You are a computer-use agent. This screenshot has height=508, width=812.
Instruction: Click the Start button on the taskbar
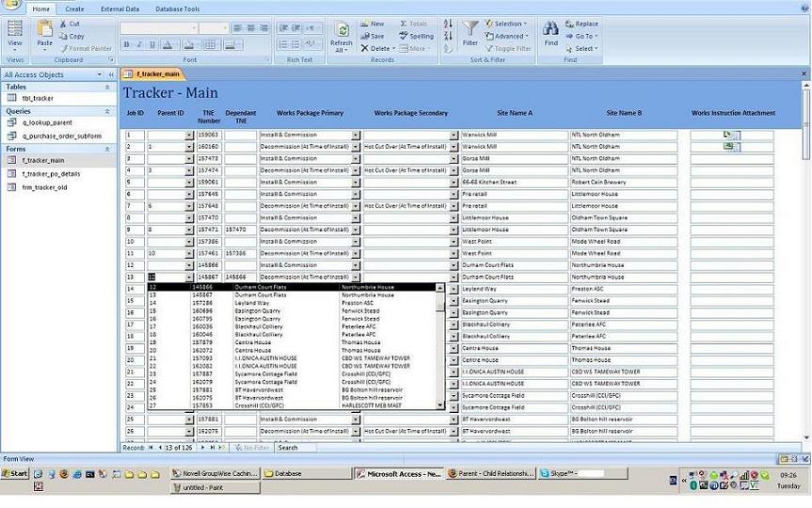click(x=15, y=473)
